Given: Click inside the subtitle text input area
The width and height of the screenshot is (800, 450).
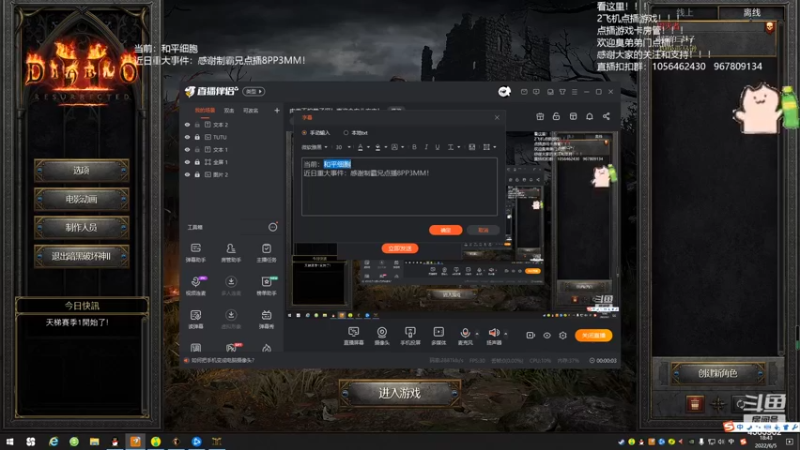Looking at the screenshot, I should tap(399, 186).
